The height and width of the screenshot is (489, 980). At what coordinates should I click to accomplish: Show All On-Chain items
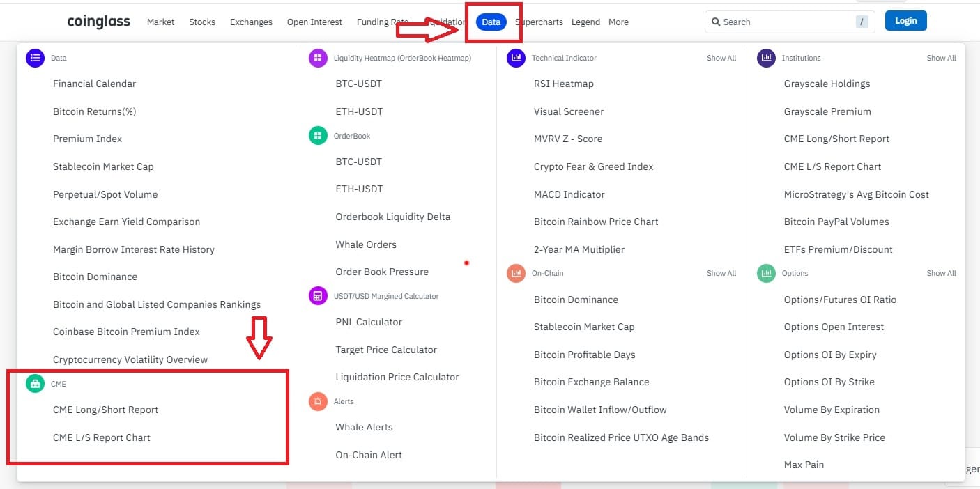tap(721, 274)
